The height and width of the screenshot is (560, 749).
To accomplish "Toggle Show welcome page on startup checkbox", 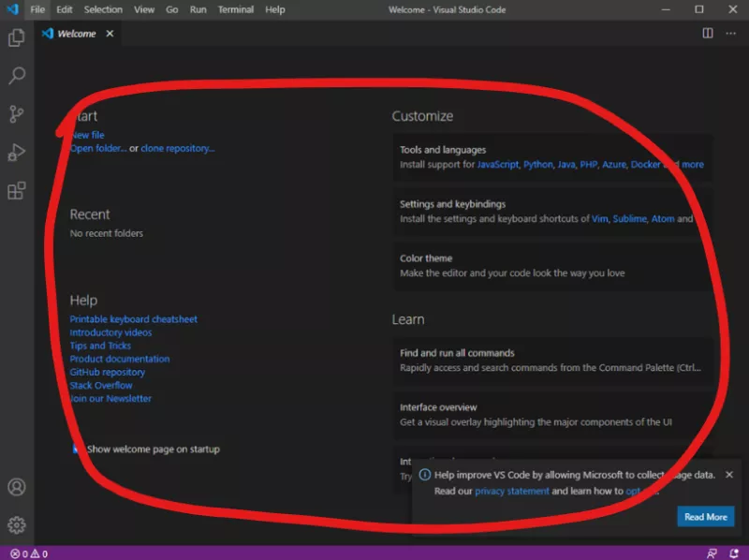I will pyautogui.click(x=75, y=449).
